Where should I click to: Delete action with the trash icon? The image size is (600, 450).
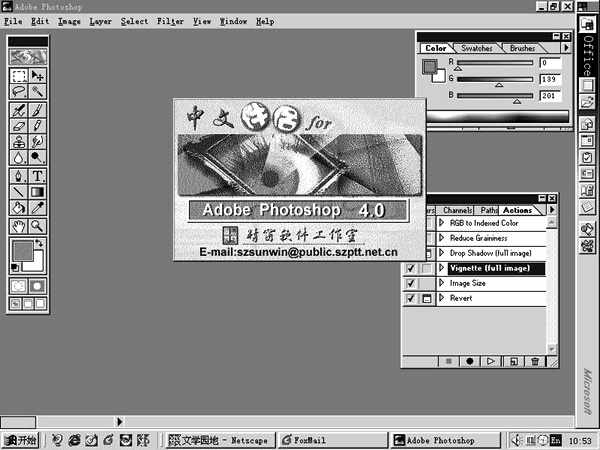point(535,361)
